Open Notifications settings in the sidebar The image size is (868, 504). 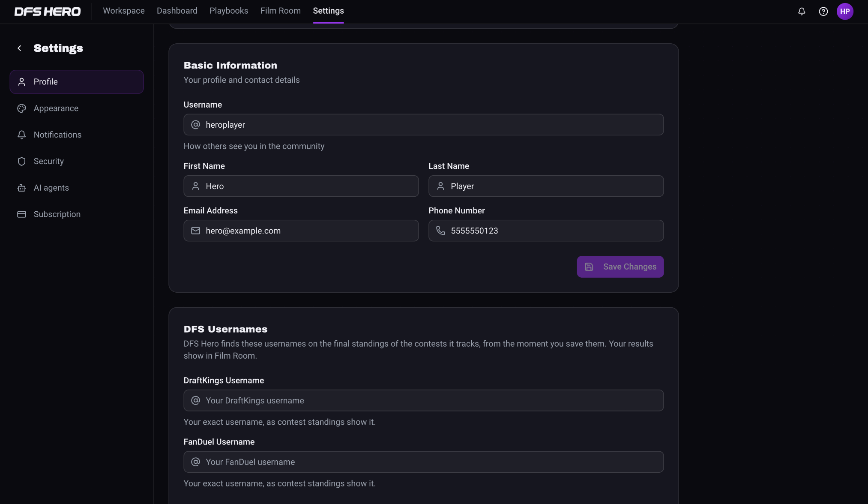77,135
